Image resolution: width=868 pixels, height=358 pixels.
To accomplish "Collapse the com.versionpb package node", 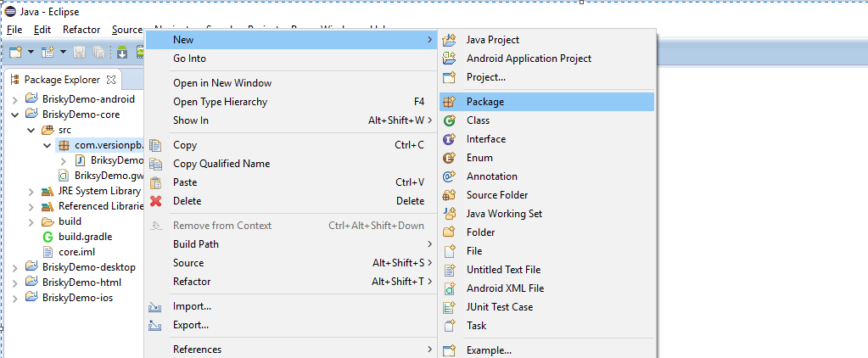I will [x=48, y=146].
